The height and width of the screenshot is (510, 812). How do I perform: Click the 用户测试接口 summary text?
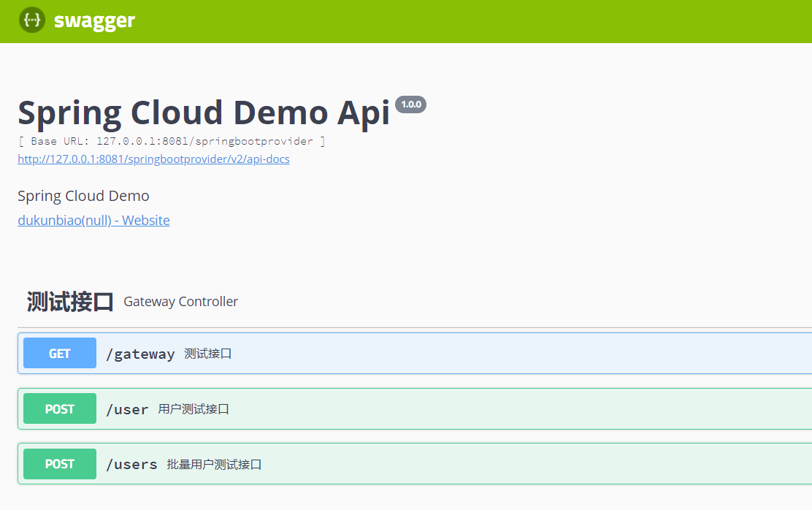point(194,409)
